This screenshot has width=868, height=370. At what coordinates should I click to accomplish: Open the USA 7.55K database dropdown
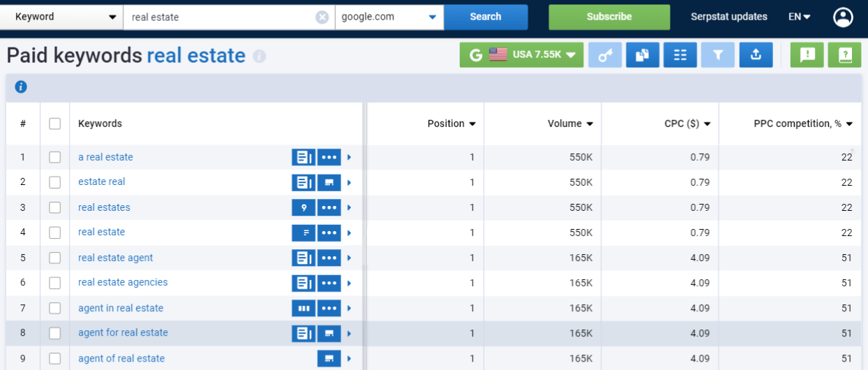522,55
